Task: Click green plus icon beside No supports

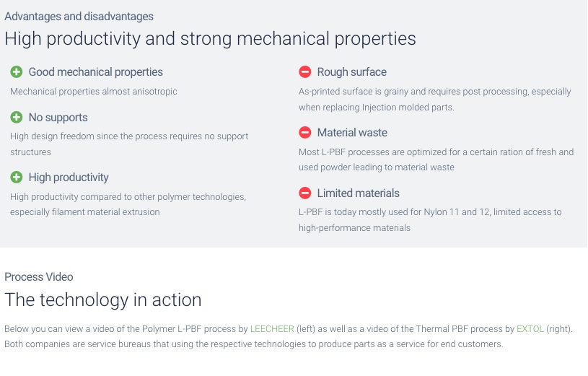Action: pos(16,117)
